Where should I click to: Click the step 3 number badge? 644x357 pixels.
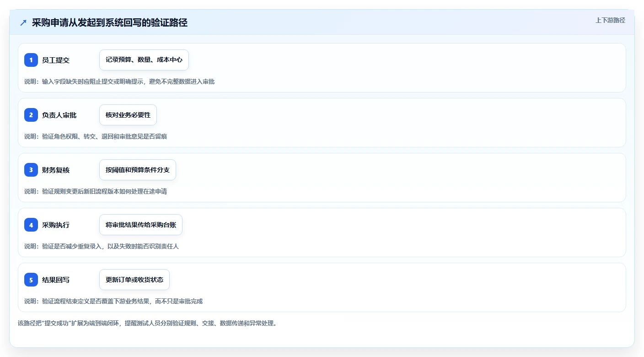tap(31, 170)
